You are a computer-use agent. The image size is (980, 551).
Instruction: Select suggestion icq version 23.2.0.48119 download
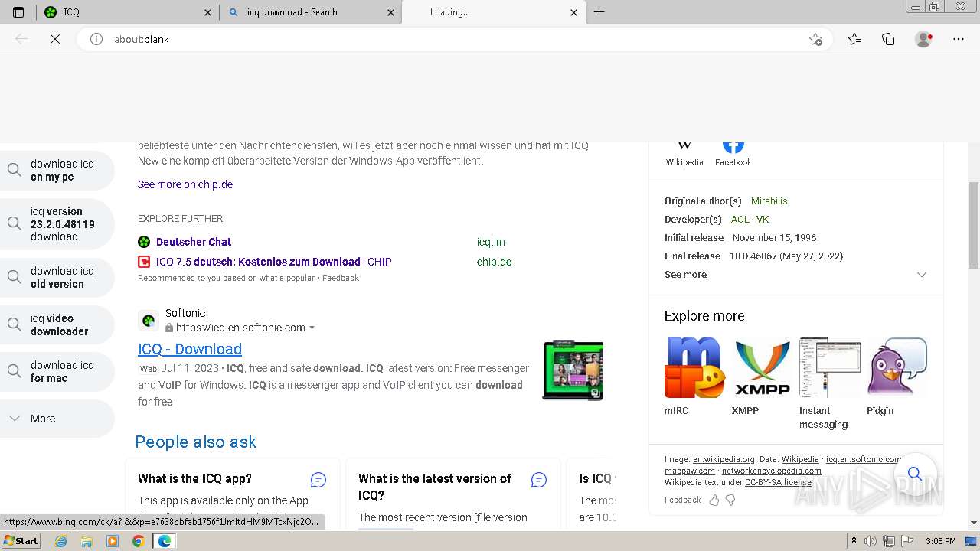[x=57, y=224]
